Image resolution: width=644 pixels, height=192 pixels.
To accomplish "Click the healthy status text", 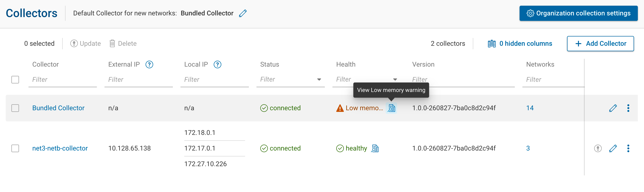I will 356,148.
